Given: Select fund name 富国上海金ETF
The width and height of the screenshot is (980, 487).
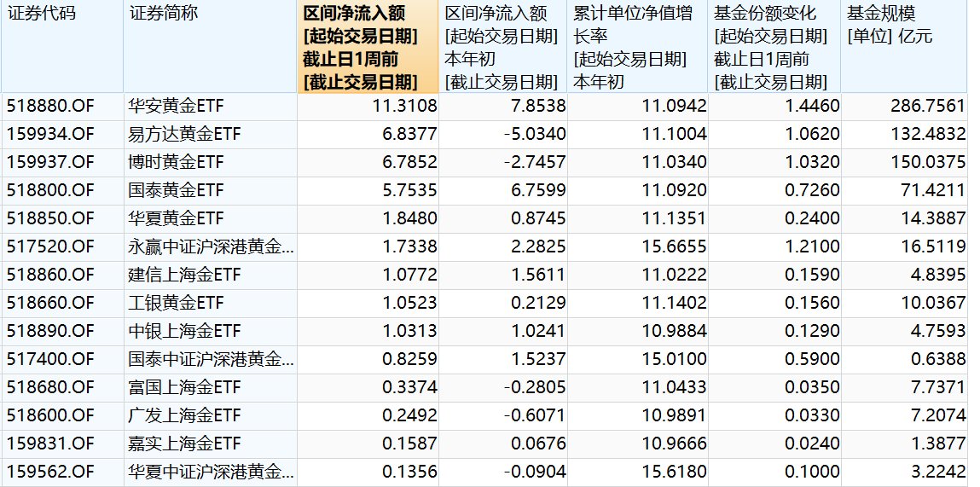Looking at the screenshot, I should (x=184, y=387).
